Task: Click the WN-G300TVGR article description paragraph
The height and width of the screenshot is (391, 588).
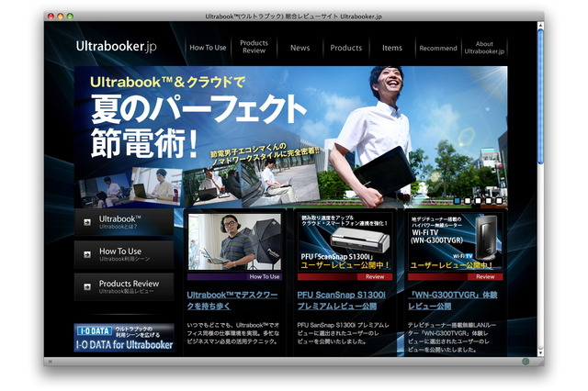Action: 452,337
